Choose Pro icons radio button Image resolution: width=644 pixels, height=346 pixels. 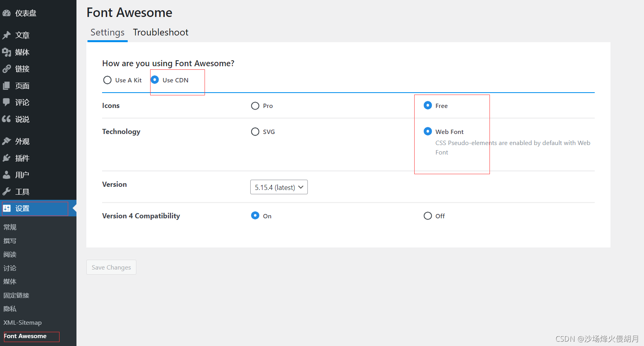pyautogui.click(x=255, y=106)
